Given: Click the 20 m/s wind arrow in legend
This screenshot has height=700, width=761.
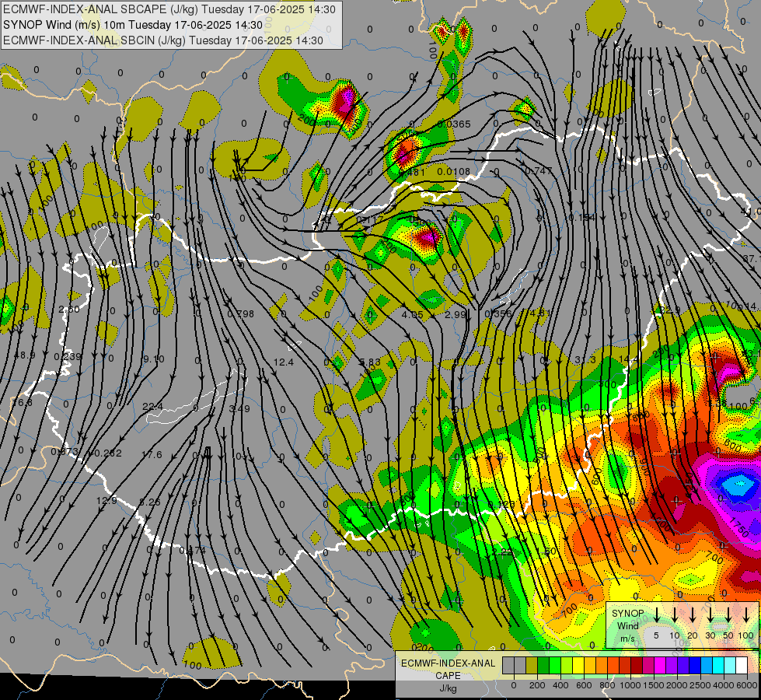Looking at the screenshot, I should (693, 614).
